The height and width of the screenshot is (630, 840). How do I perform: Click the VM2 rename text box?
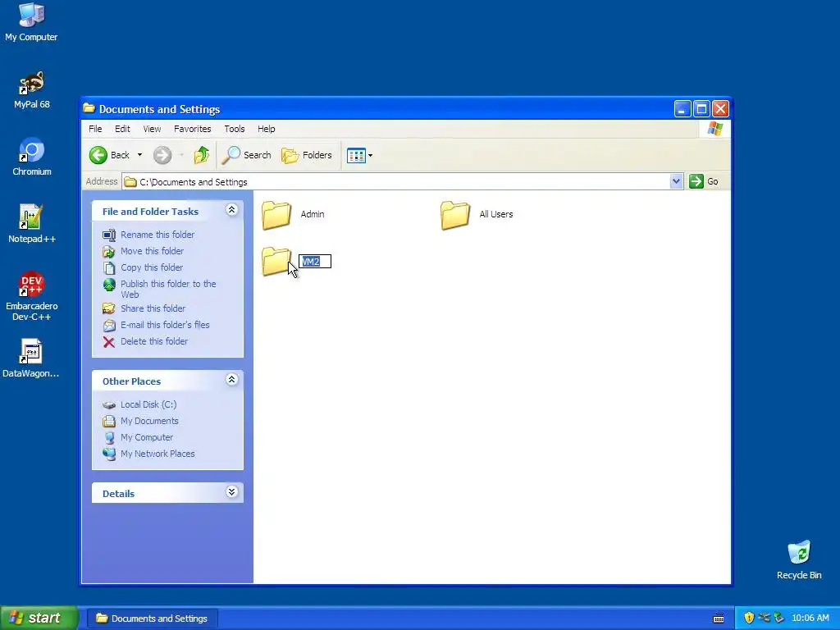coord(315,262)
